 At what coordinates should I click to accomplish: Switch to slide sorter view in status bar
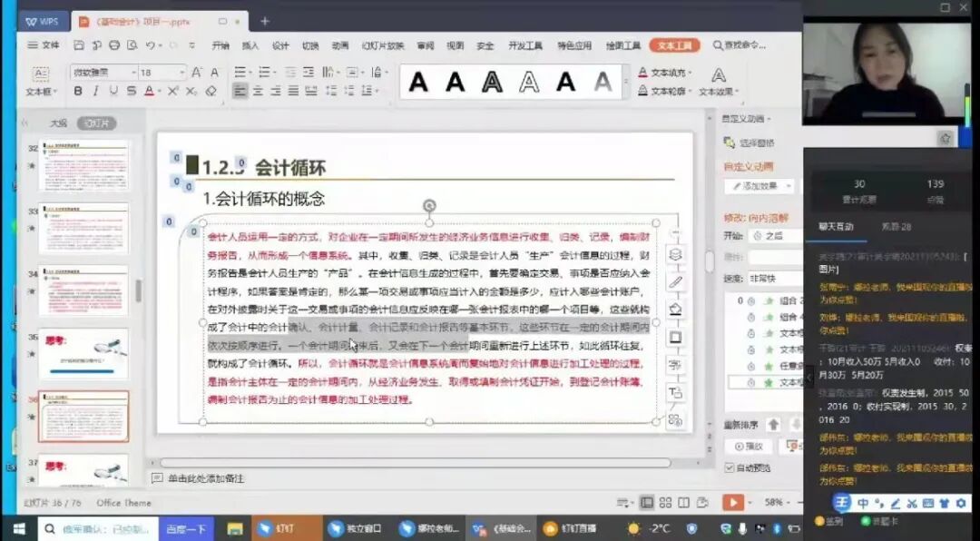666,502
